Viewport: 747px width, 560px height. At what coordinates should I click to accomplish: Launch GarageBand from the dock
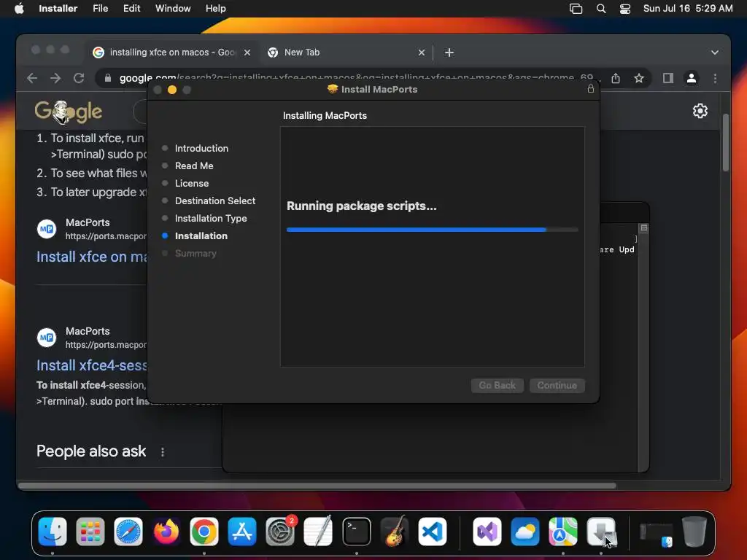[x=395, y=532]
